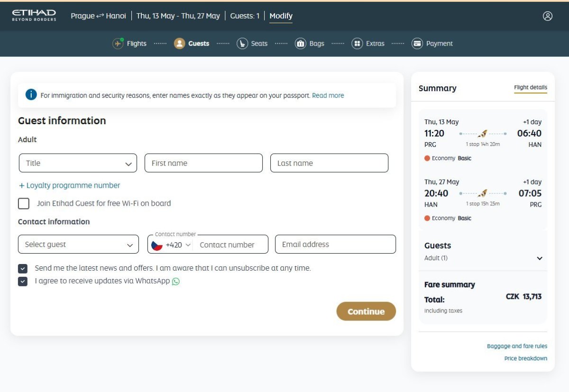Image resolution: width=569 pixels, height=392 pixels.
Task: Expand the Guests Adult (1) section chevron
Action: click(x=540, y=258)
